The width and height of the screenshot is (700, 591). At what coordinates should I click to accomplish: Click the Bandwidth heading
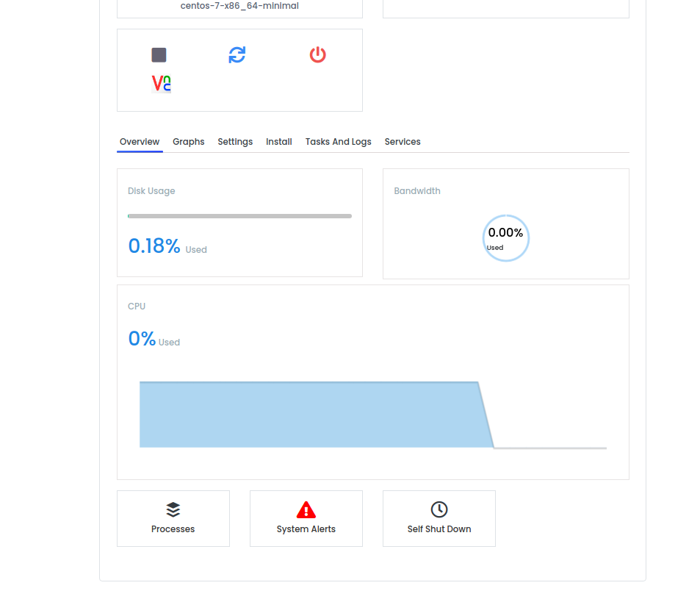417,190
